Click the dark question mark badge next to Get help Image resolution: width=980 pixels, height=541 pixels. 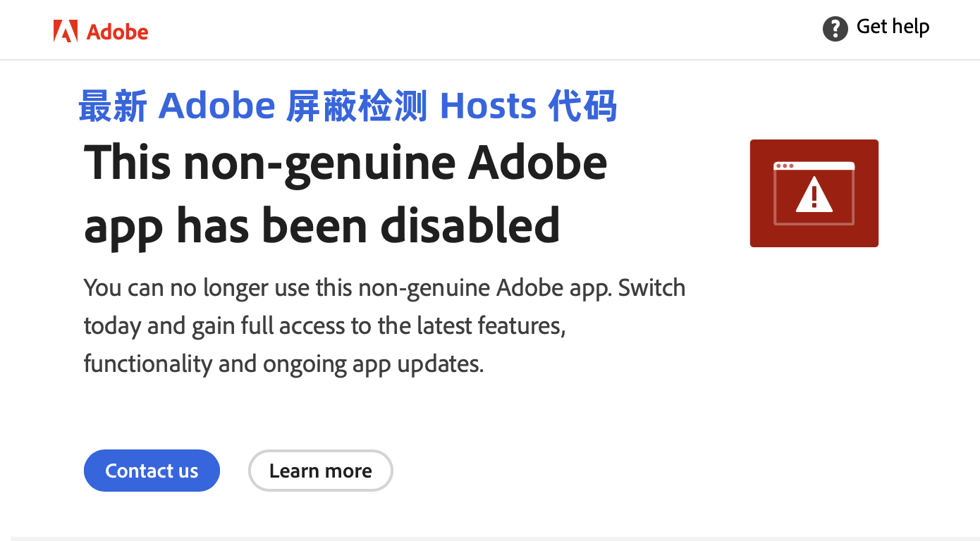pos(835,29)
